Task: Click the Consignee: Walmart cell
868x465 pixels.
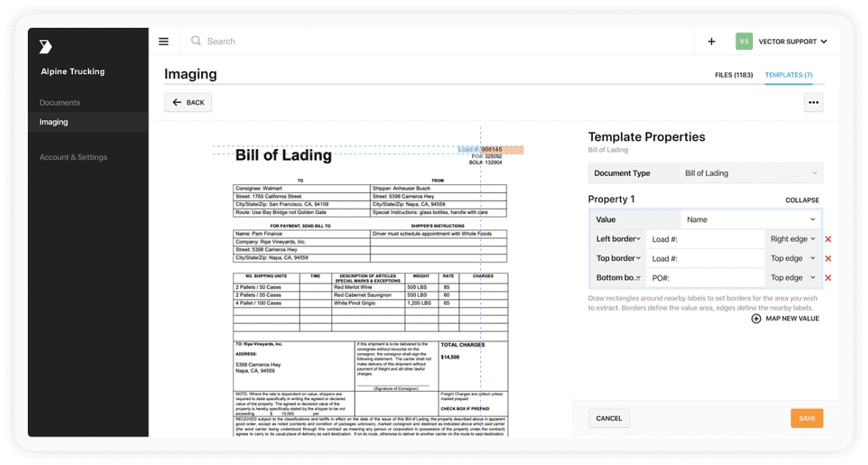Action: (x=302, y=189)
